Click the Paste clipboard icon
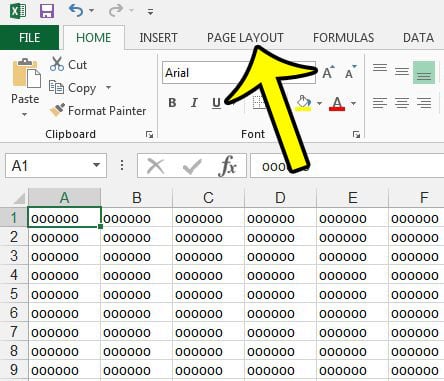Image resolution: width=444 pixels, height=381 pixels. (x=26, y=73)
